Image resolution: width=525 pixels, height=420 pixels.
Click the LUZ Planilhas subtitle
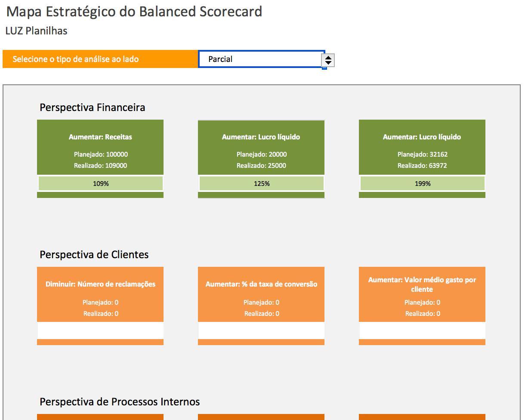(36, 31)
